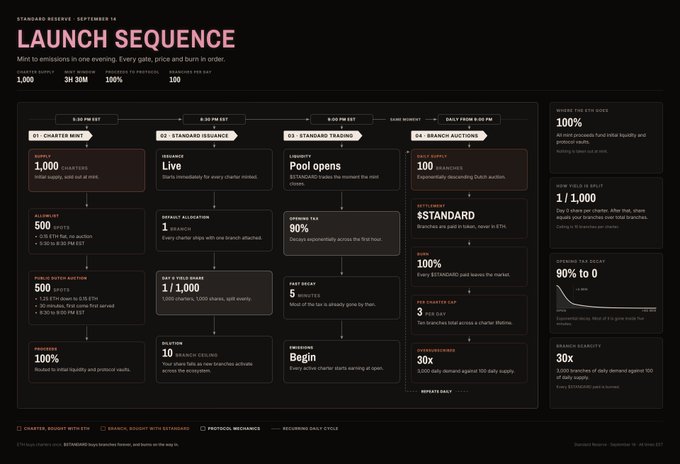Image resolution: width=680 pixels, height=464 pixels.
Task: Click the Daily Supply '100 branches' card
Action: (469, 170)
